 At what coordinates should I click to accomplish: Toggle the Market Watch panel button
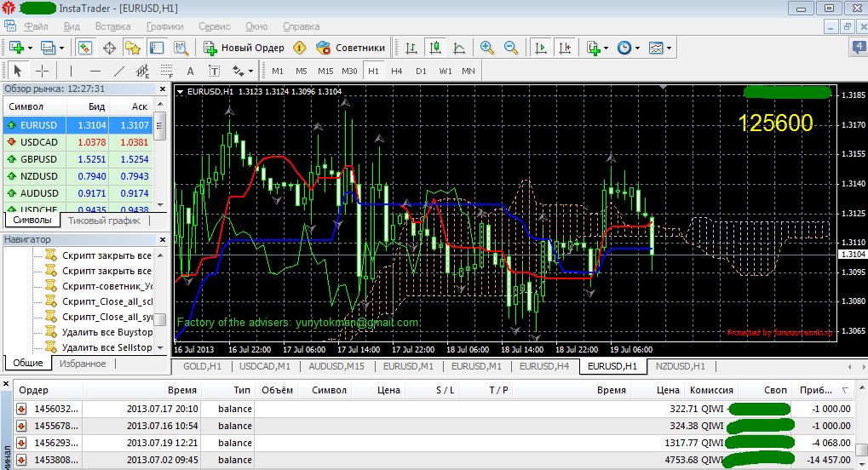tap(84, 48)
